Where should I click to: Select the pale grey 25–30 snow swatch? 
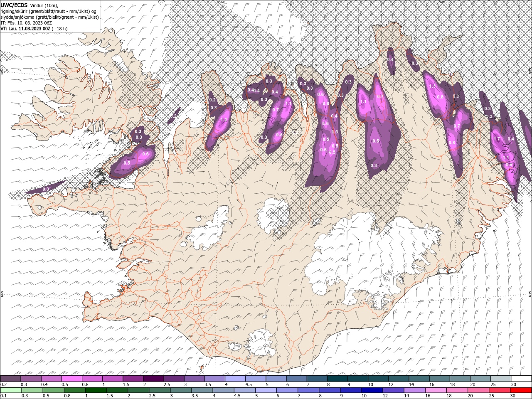(x=501, y=379)
